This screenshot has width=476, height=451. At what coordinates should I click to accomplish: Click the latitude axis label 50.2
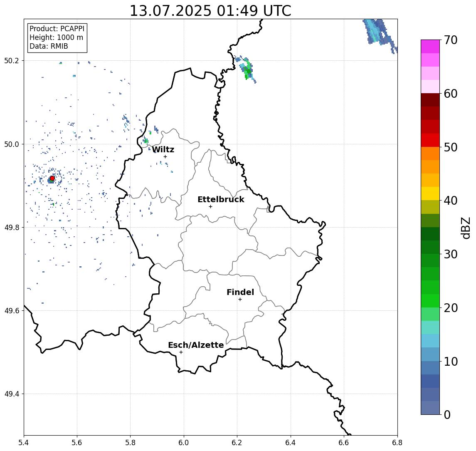pos(12,60)
